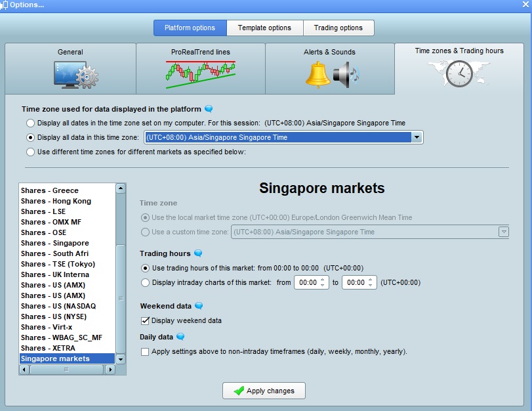Select Use the local market time zone

tap(145, 217)
